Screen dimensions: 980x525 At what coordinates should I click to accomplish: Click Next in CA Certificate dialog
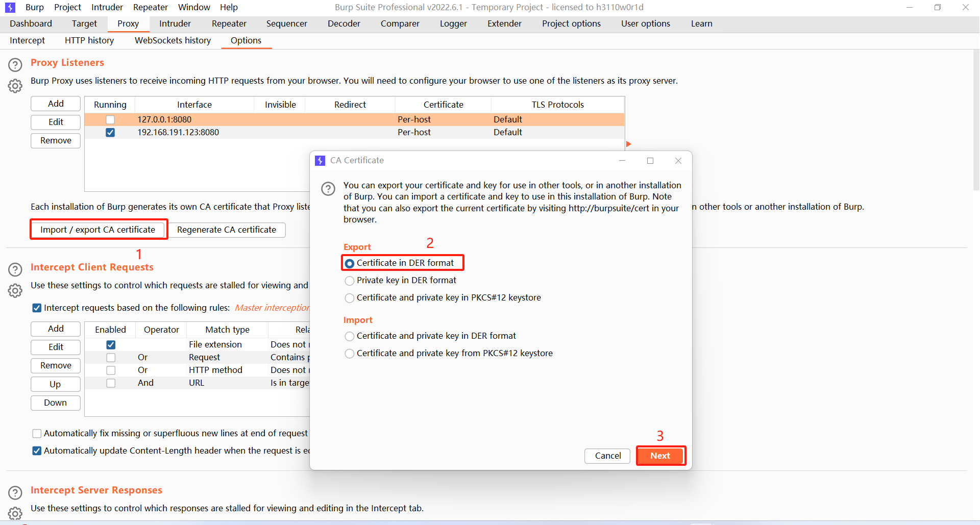660,456
